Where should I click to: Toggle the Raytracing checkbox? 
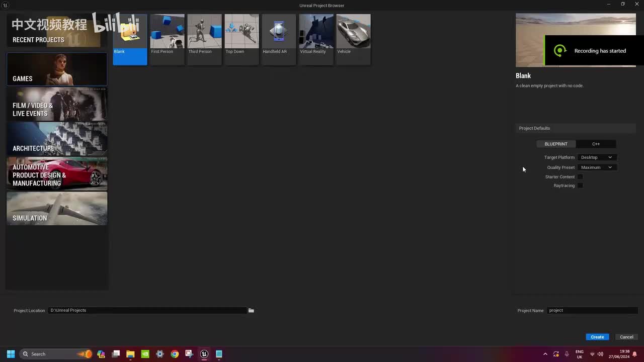coord(580,186)
